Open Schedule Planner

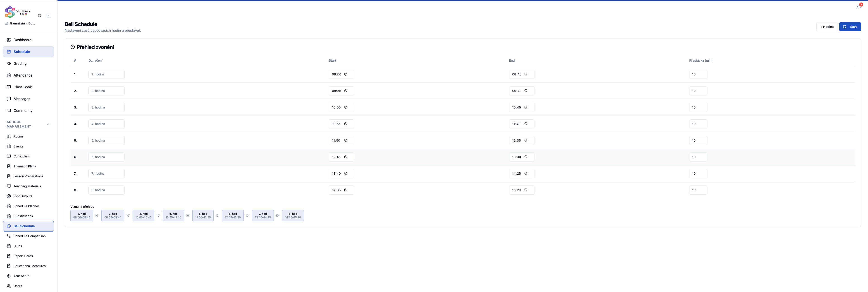(x=28, y=206)
